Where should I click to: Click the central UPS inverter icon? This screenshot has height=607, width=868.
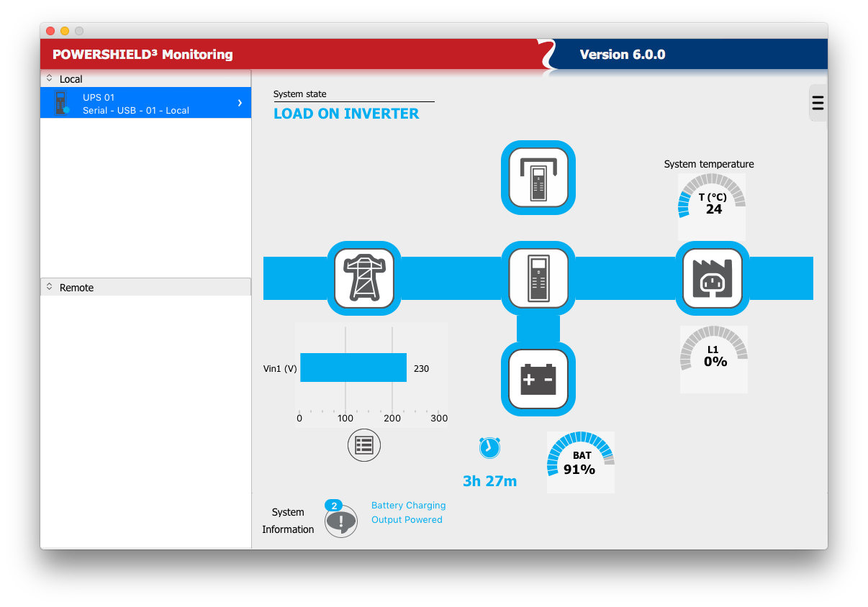tap(538, 278)
